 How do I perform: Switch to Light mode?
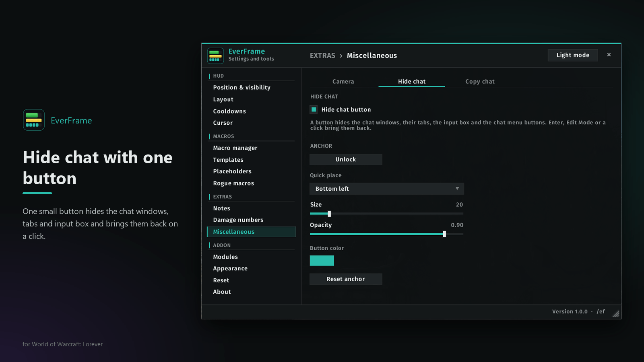pos(573,55)
